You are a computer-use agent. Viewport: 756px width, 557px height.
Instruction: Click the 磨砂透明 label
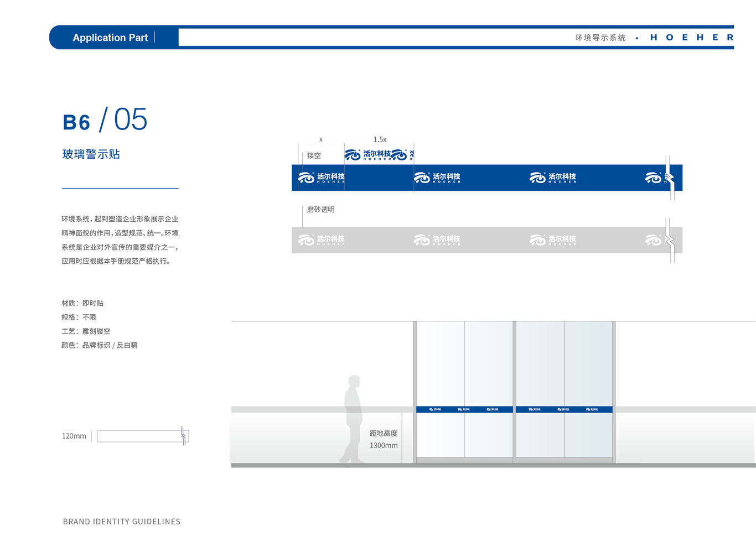point(320,210)
